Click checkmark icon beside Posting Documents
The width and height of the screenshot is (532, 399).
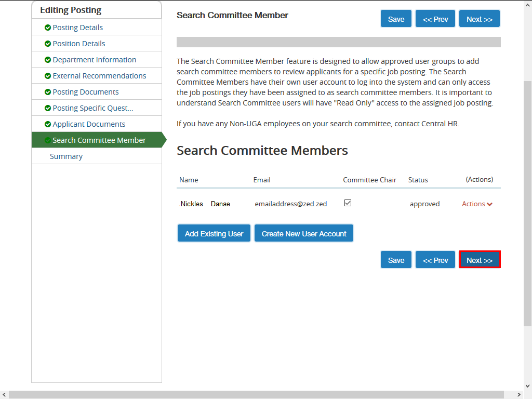pyautogui.click(x=48, y=92)
